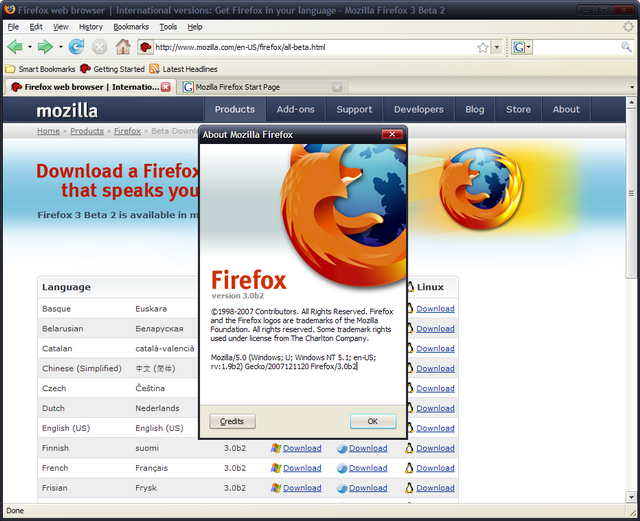Click OK in the About dialog
This screenshot has width=640, height=521.
[373, 421]
